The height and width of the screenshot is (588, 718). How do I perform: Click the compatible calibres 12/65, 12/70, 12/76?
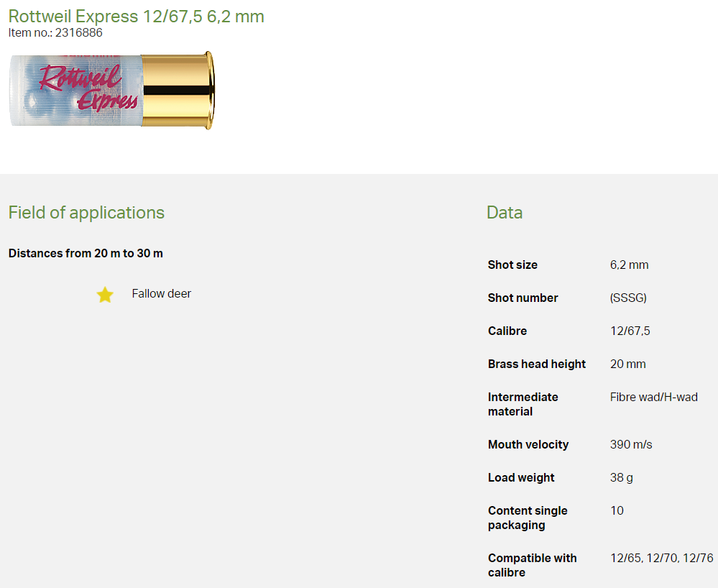(661, 558)
